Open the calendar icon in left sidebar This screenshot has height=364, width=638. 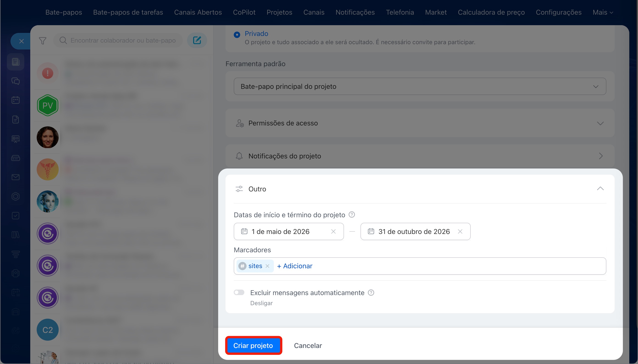(16, 100)
